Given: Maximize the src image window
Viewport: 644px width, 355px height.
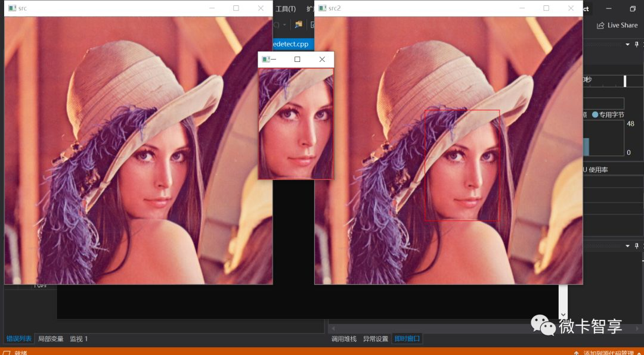Looking at the screenshot, I should [236, 8].
